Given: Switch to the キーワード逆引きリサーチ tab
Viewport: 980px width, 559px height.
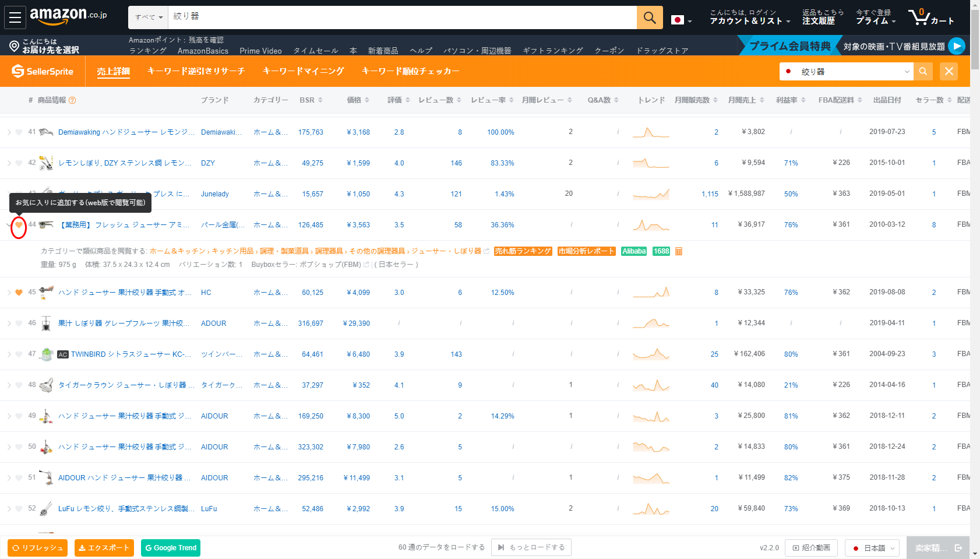Looking at the screenshot, I should (x=196, y=71).
